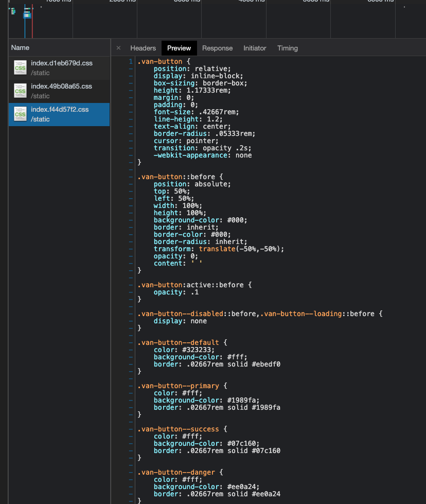Image resolution: width=426 pixels, height=504 pixels.
Task: Click the .van-button::before selector
Action: (x=176, y=177)
